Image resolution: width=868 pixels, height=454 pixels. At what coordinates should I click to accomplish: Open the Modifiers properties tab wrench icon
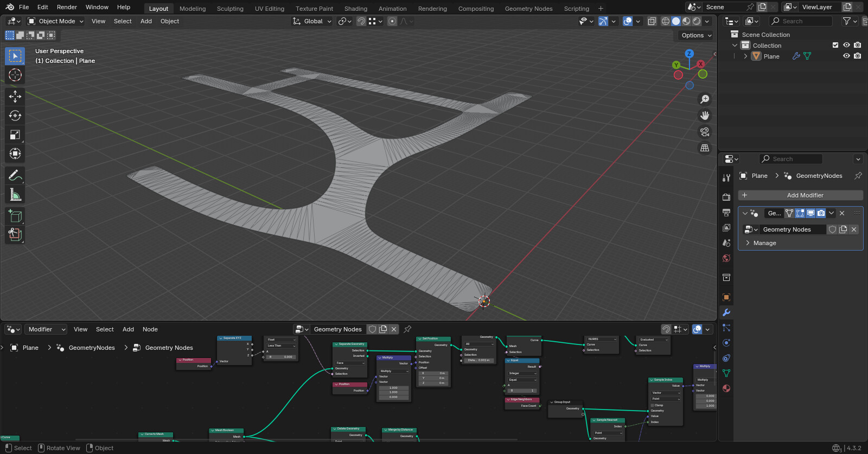pyautogui.click(x=726, y=312)
